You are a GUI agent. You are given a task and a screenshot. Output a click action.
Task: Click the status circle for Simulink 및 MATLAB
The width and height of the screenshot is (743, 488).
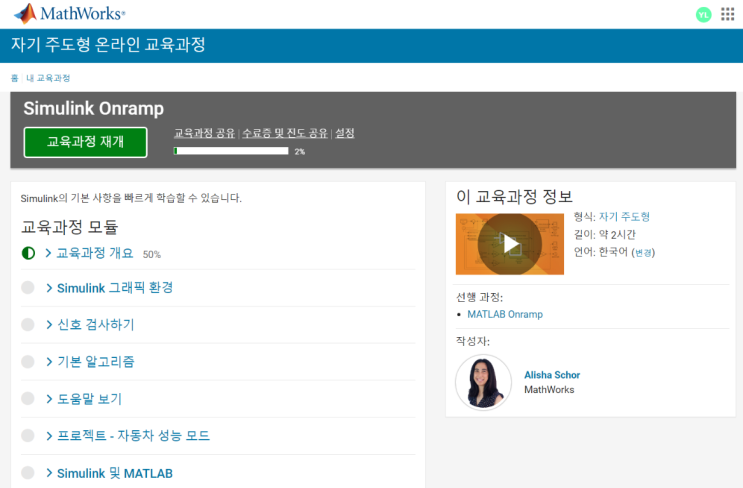click(x=28, y=472)
